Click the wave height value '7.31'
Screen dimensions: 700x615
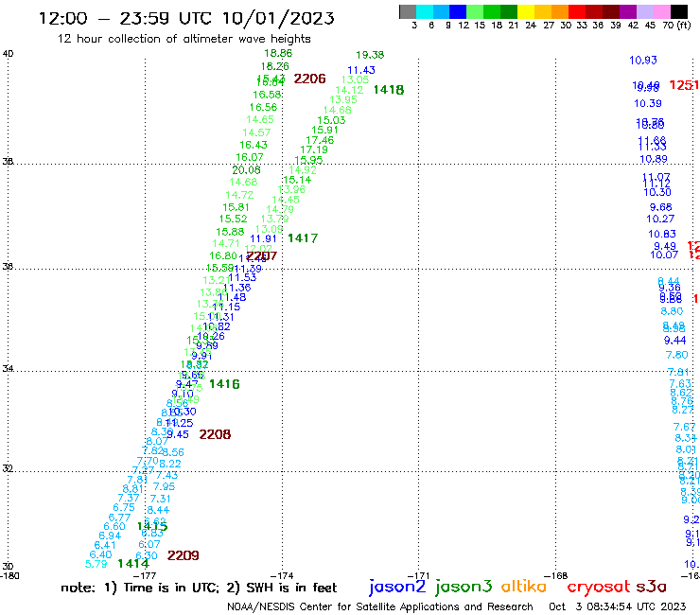160,499
